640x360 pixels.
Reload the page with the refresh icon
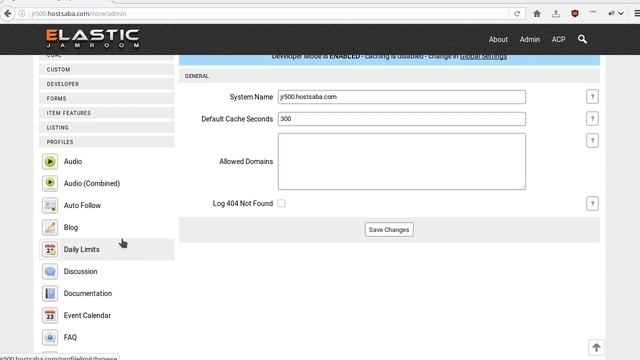517,13
